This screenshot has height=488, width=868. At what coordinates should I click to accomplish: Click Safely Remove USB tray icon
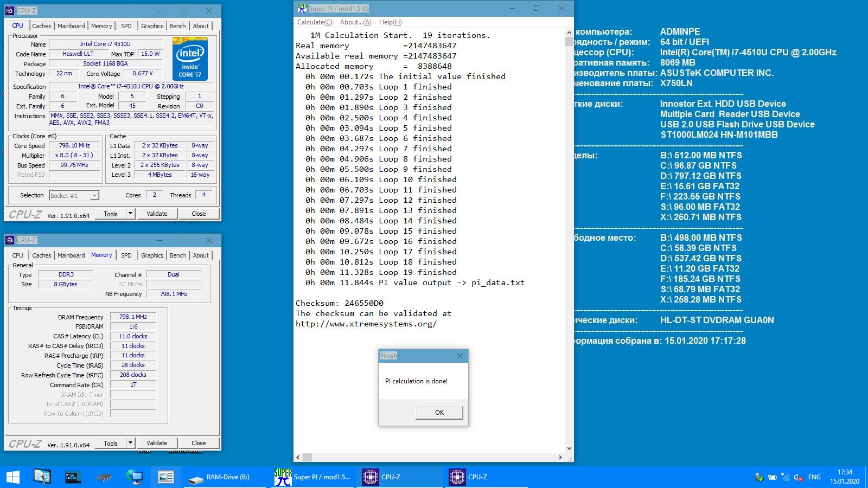click(x=759, y=477)
